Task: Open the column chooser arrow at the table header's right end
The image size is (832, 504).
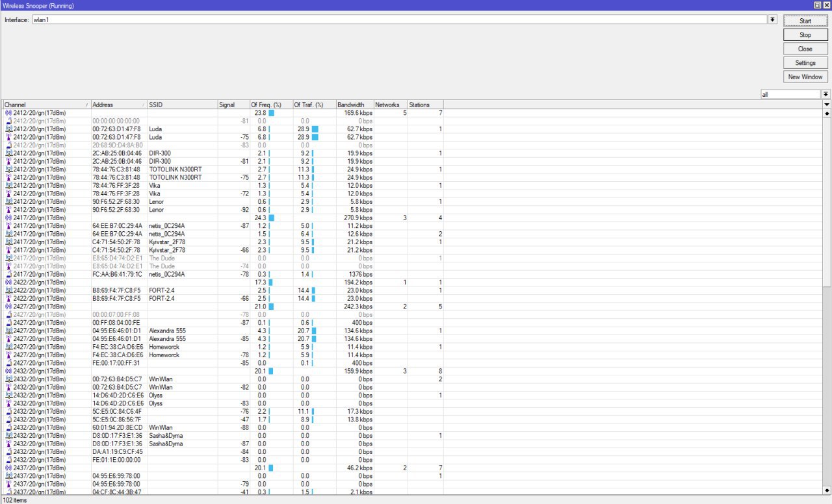Action: pyautogui.click(x=827, y=105)
